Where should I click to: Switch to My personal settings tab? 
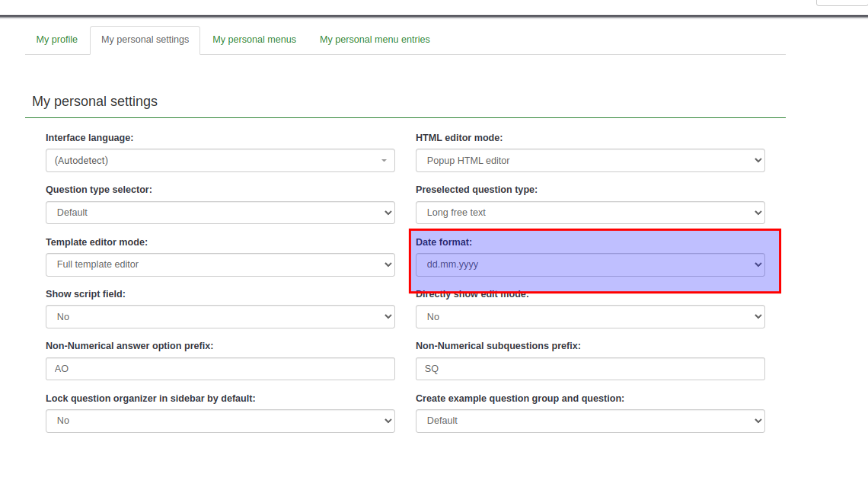click(x=145, y=40)
